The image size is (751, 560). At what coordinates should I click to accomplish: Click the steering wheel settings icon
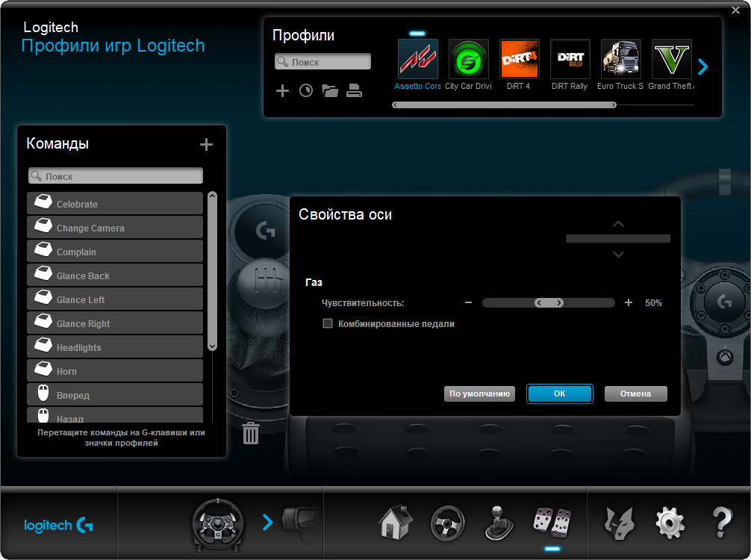[x=448, y=523]
